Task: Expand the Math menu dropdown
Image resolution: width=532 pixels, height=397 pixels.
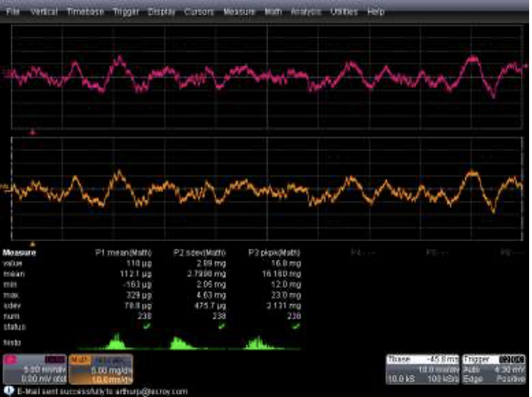Action: pos(272,12)
